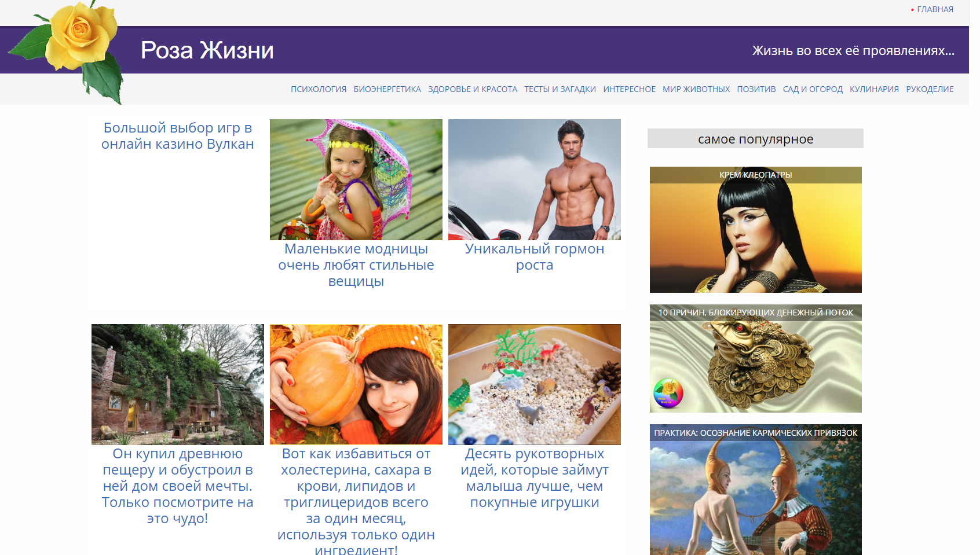The width and height of the screenshot is (980, 555).
Task: Open the КРЕМ КЛЕОПАТРЫ popular post image
Action: tap(756, 230)
